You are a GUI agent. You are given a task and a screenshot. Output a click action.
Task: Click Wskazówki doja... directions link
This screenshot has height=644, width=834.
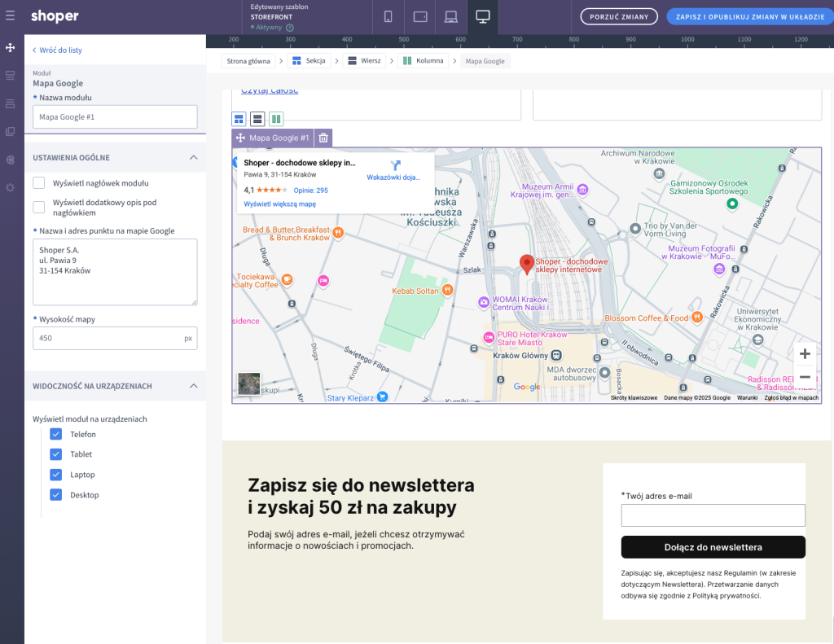[393, 177]
